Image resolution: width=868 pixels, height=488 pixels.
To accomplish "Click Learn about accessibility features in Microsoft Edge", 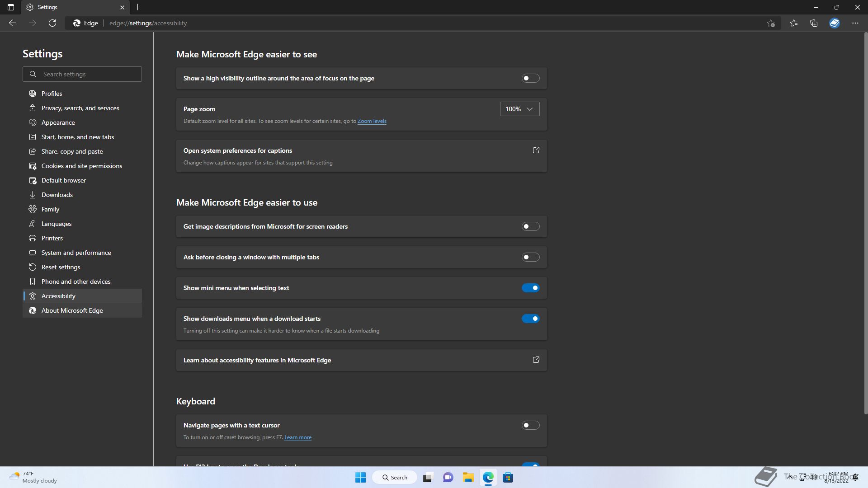I will click(x=361, y=360).
